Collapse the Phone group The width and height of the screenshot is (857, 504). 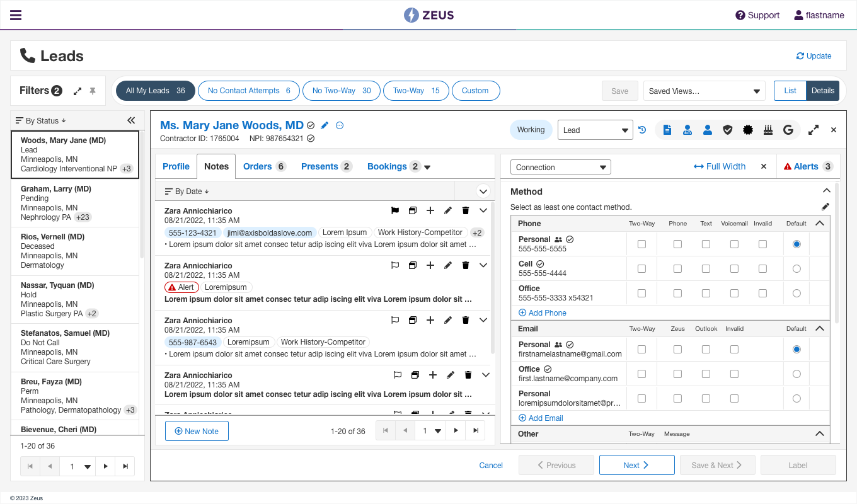[x=820, y=223]
